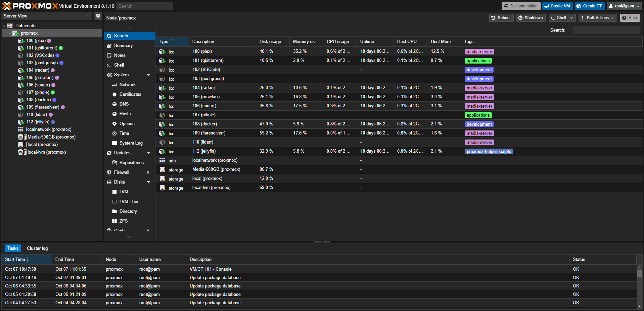Collapse the System menu section arrow
This screenshot has width=644, height=311.
pyautogui.click(x=148, y=75)
